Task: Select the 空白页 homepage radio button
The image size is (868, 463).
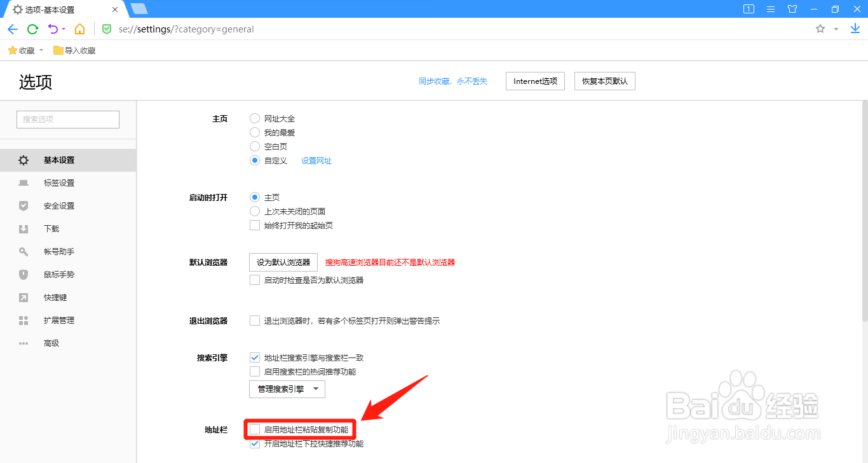Action: [x=255, y=146]
